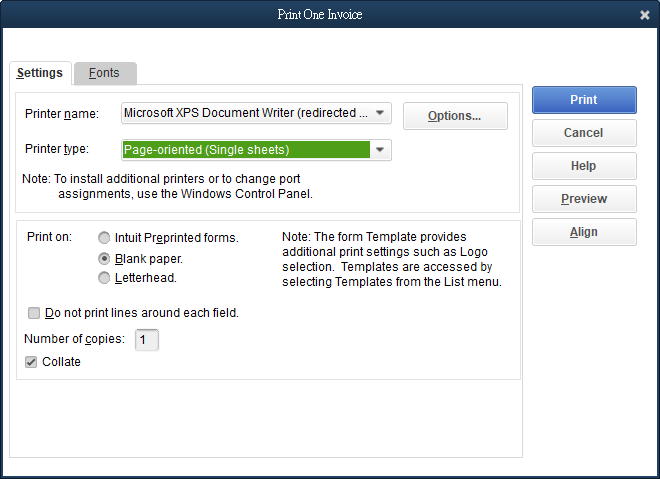Viewport: 660px width, 479px height.
Task: Close the Print One Invoice dialog
Action: click(644, 15)
